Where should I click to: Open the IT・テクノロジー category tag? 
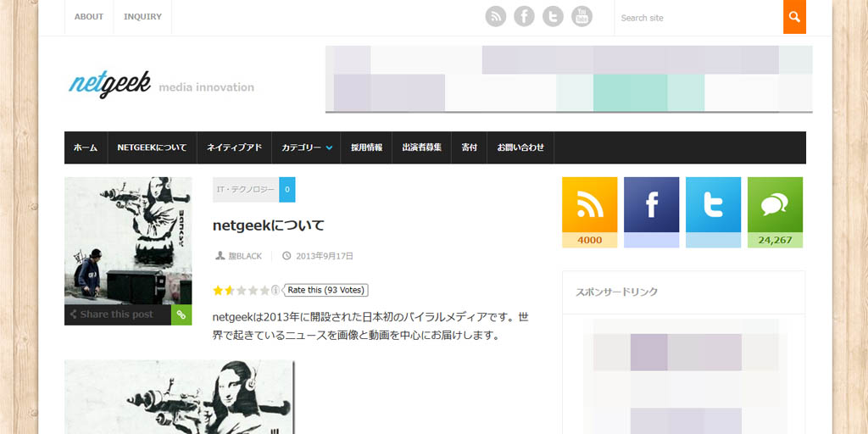(x=246, y=189)
